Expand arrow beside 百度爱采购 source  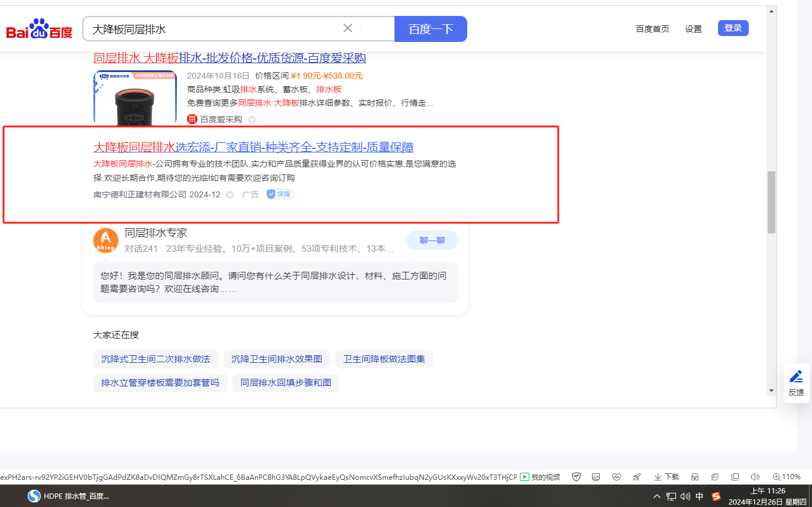[x=252, y=119]
